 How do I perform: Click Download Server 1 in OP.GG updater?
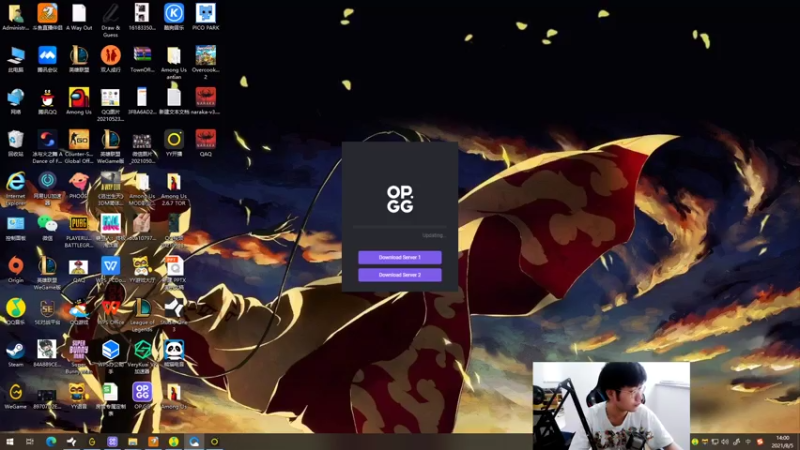click(399, 257)
